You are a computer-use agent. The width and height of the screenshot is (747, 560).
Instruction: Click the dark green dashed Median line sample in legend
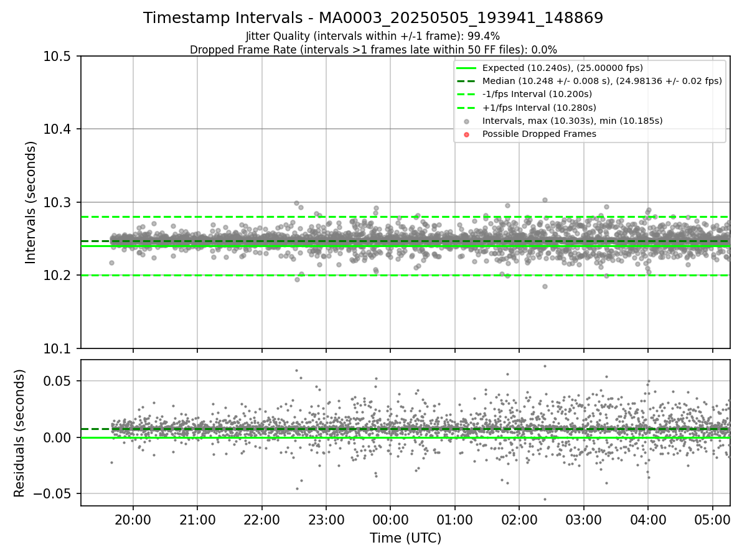[467, 81]
